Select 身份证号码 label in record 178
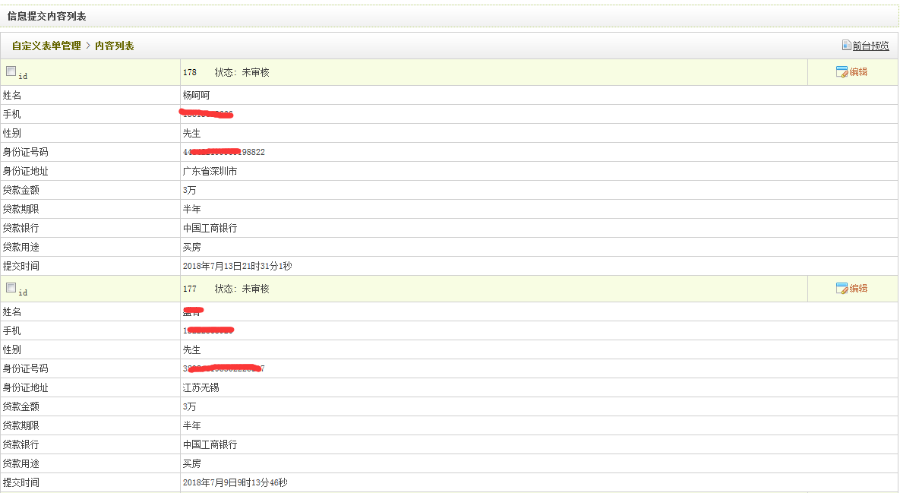Screen dimensions: 900x493 tap(25, 152)
